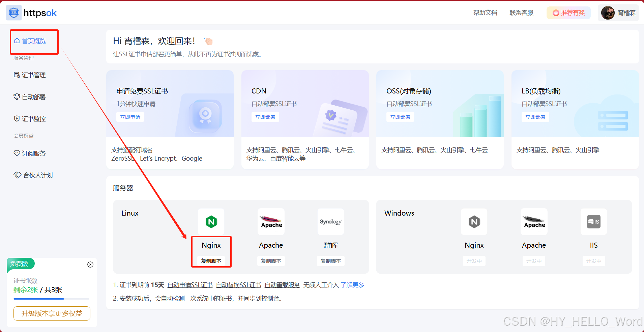This screenshot has height=332, width=644.
Task: Open the 帮助文档 menu item
Action: [485, 12]
